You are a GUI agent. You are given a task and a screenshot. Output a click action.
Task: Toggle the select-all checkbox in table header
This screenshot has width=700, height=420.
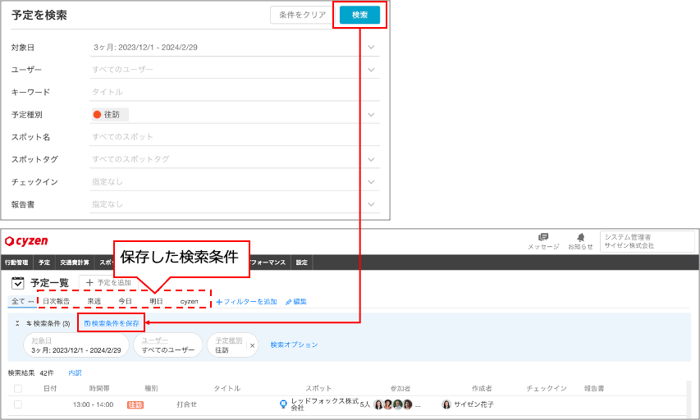[x=18, y=389]
